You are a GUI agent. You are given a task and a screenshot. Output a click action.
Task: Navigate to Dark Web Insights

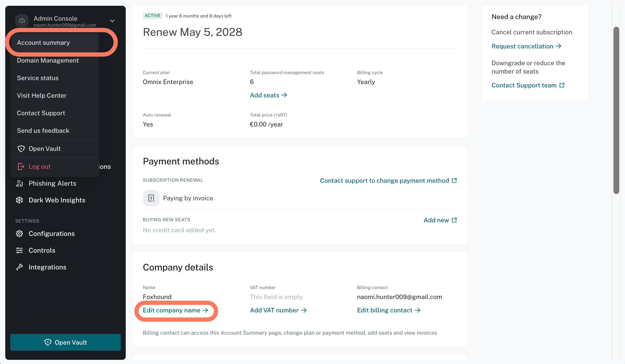coord(57,200)
